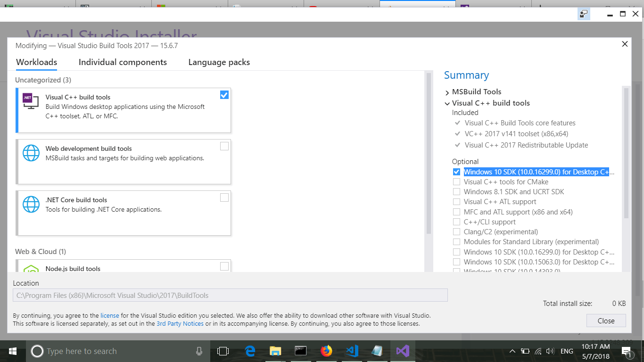
Task: Click the Close button at bottom right
Action: click(606, 321)
